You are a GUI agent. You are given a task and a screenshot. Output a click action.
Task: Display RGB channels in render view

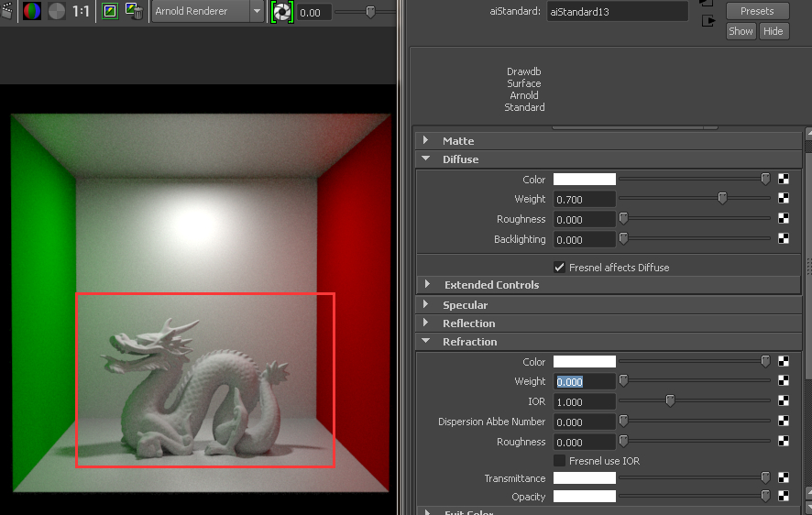pos(31,11)
